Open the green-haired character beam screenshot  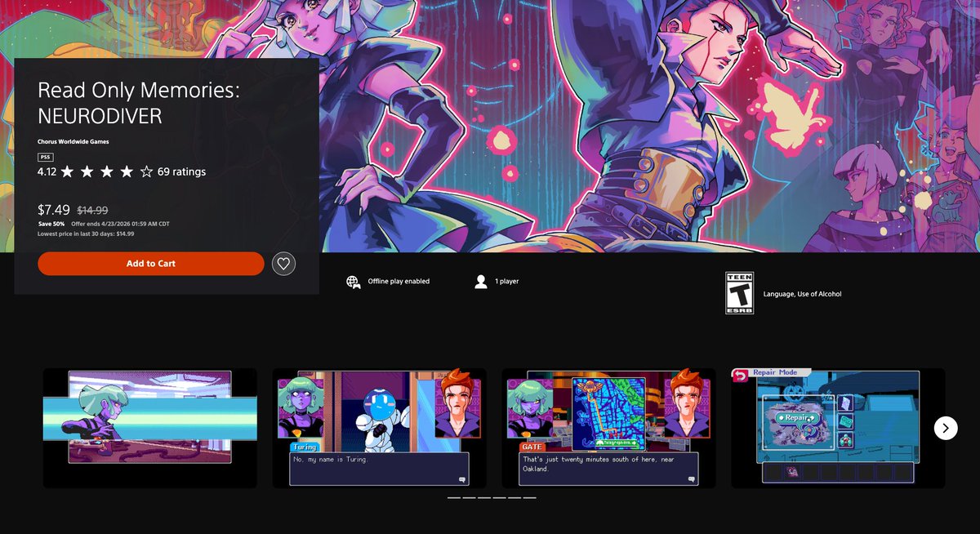pyautogui.click(x=150, y=429)
